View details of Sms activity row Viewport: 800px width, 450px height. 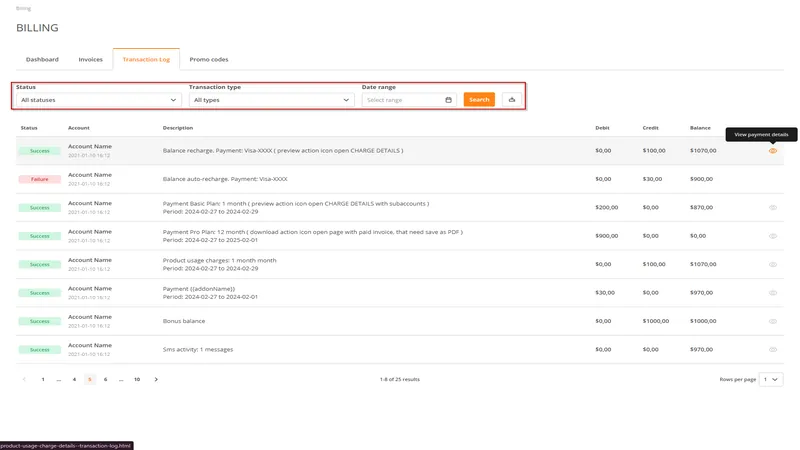click(x=773, y=350)
